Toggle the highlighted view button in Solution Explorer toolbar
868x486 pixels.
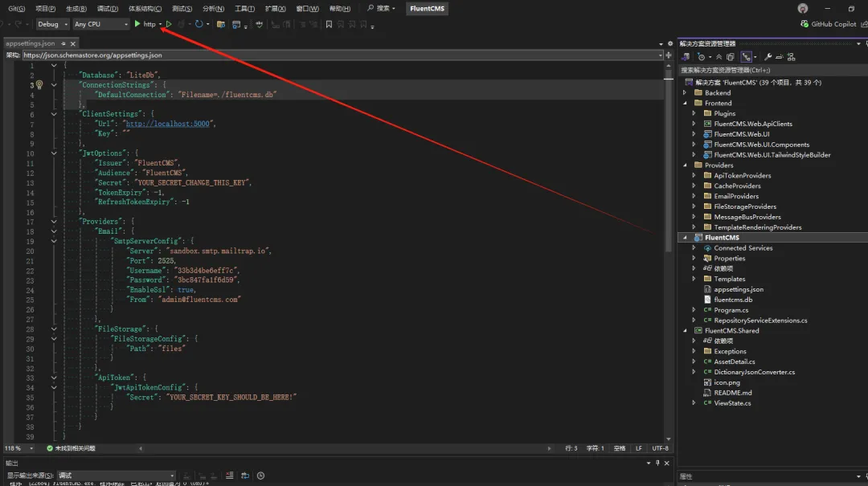(747, 57)
